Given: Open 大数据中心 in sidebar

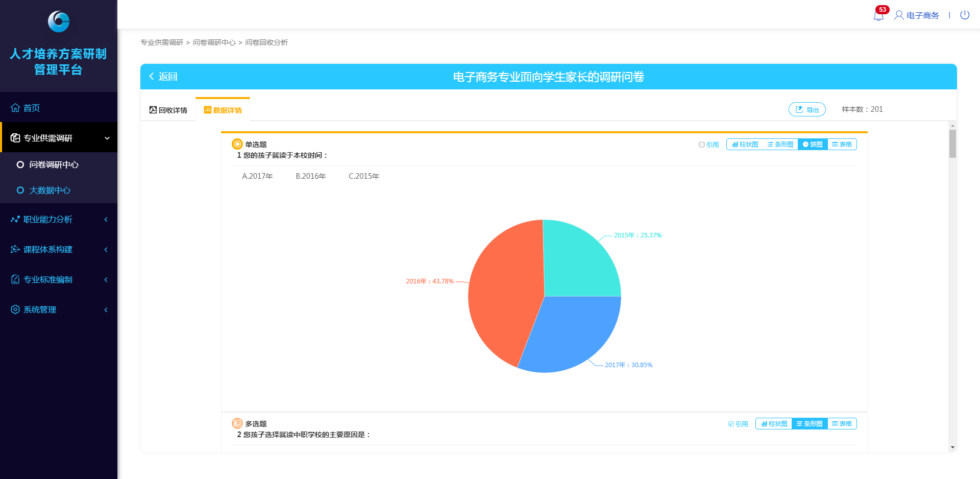Looking at the screenshot, I should pos(50,190).
